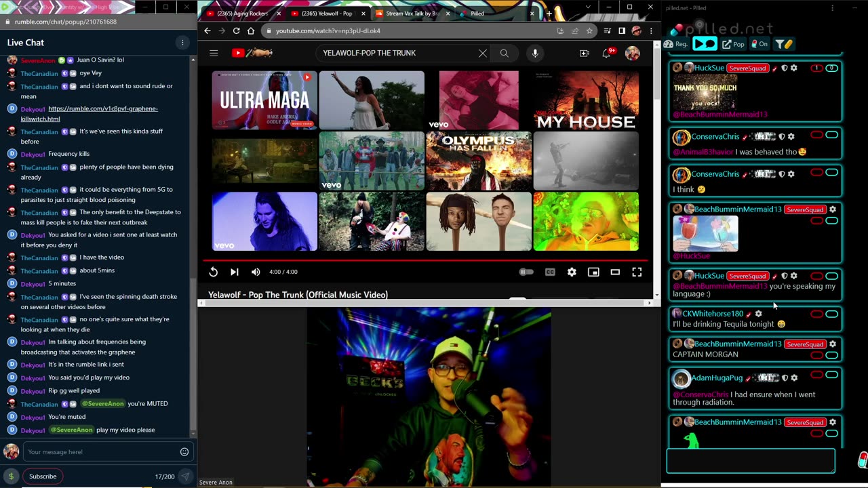Open the YouTube hamburger guide menu
The image size is (868, 488).
point(214,53)
